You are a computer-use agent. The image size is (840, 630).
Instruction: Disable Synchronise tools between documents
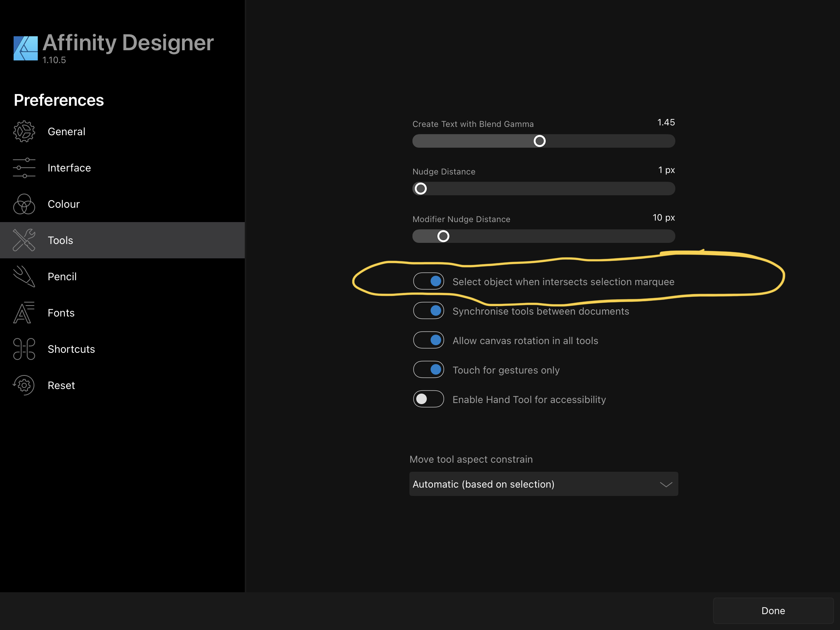428,310
